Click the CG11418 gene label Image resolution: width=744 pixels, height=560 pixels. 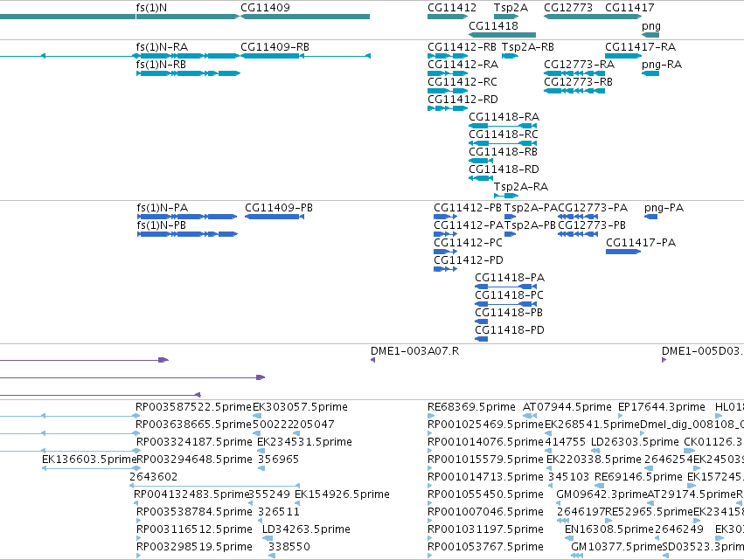[493, 25]
